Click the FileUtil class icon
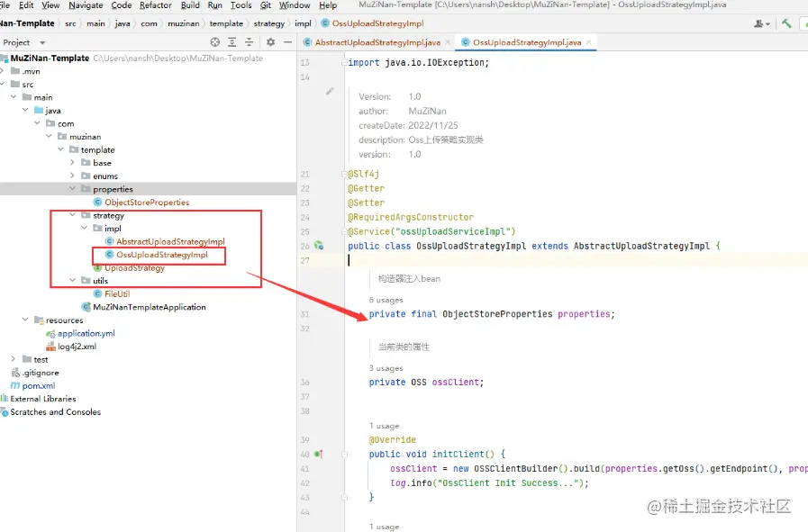 tap(97, 293)
